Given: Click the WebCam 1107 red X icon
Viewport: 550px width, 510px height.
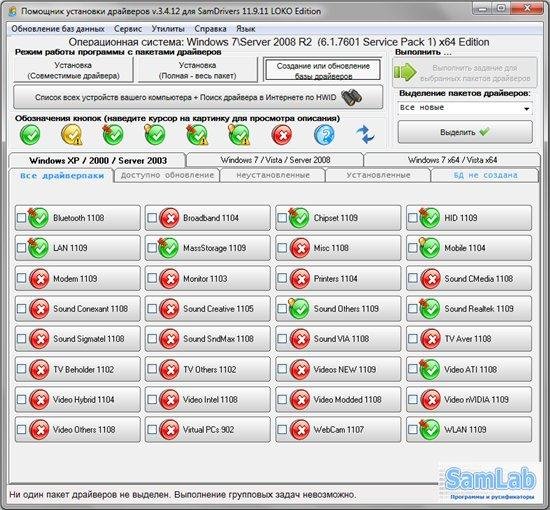Looking at the screenshot, I should [x=300, y=430].
